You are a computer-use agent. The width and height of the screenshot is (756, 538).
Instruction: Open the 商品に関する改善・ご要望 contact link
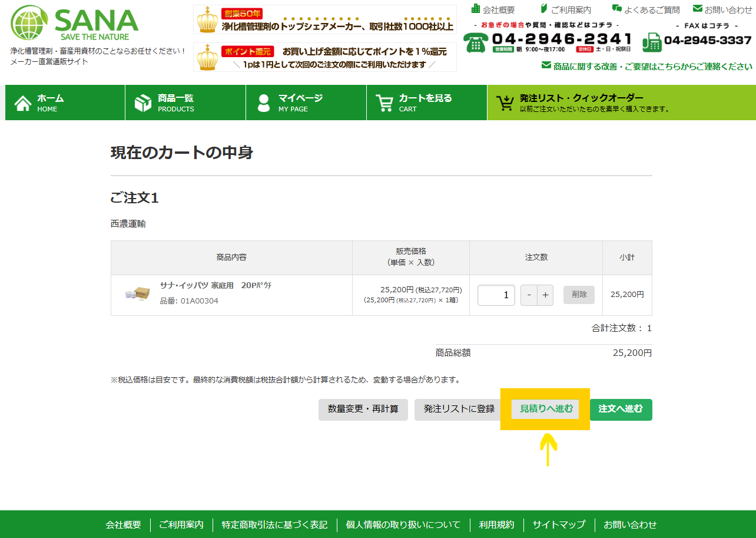click(646, 67)
